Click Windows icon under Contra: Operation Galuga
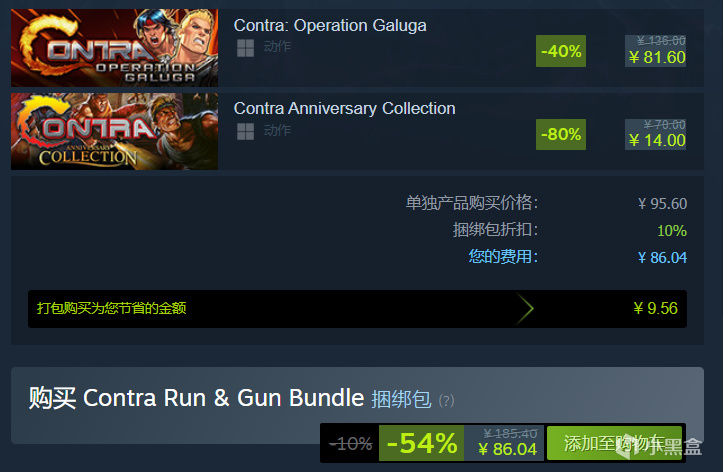The height and width of the screenshot is (472, 723). [x=245, y=48]
